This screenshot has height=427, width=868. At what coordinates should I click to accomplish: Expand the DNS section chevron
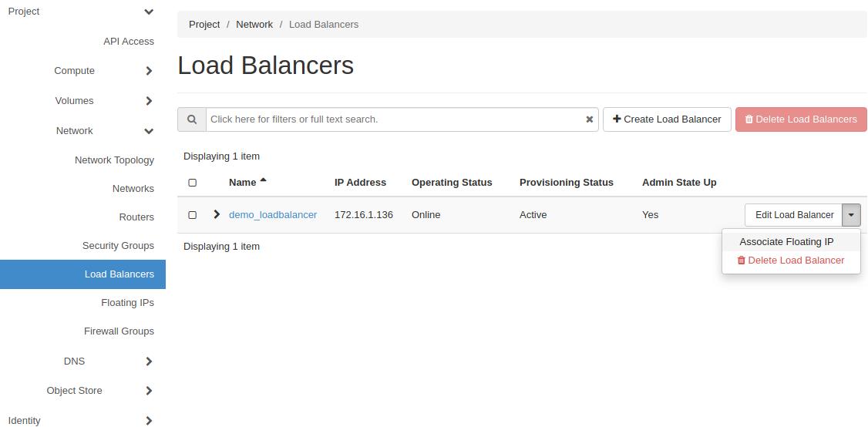[149, 361]
